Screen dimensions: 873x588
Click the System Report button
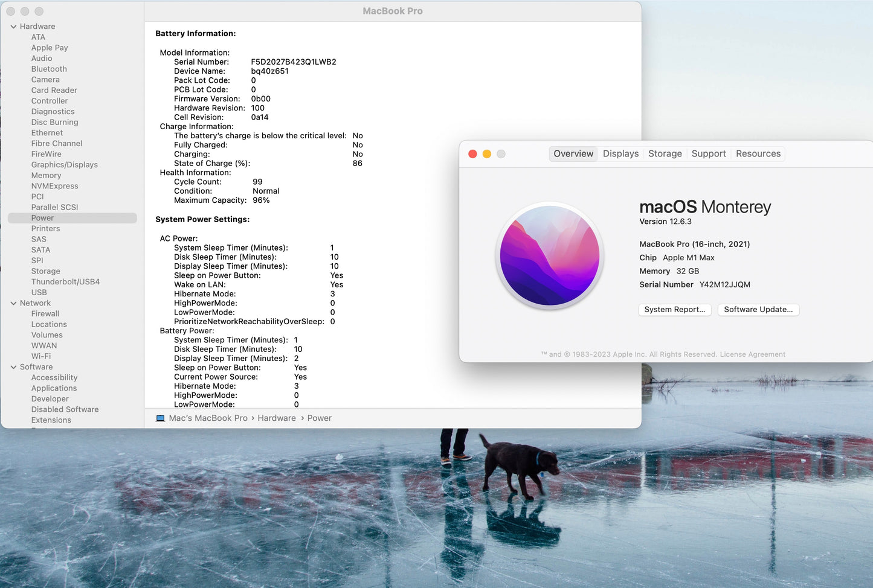674,310
